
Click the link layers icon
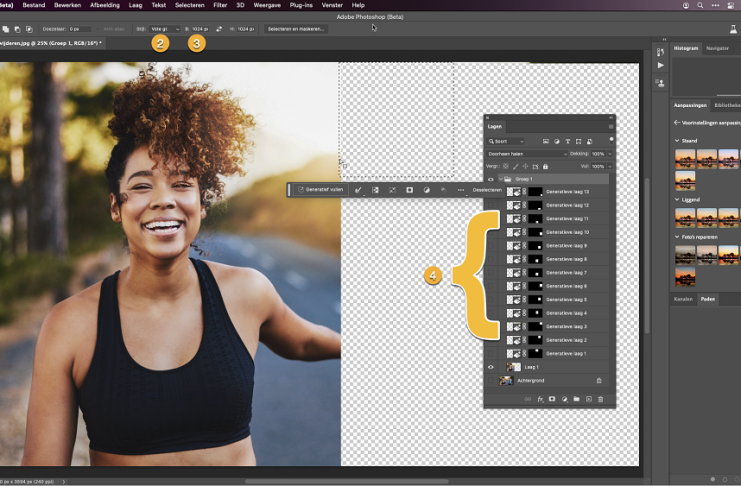pyautogui.click(x=527, y=399)
